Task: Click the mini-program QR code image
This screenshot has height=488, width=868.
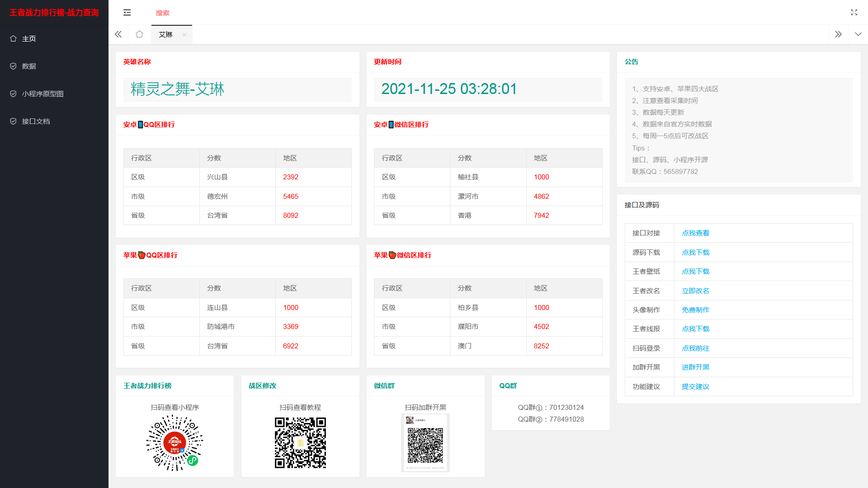Action: pos(175,443)
